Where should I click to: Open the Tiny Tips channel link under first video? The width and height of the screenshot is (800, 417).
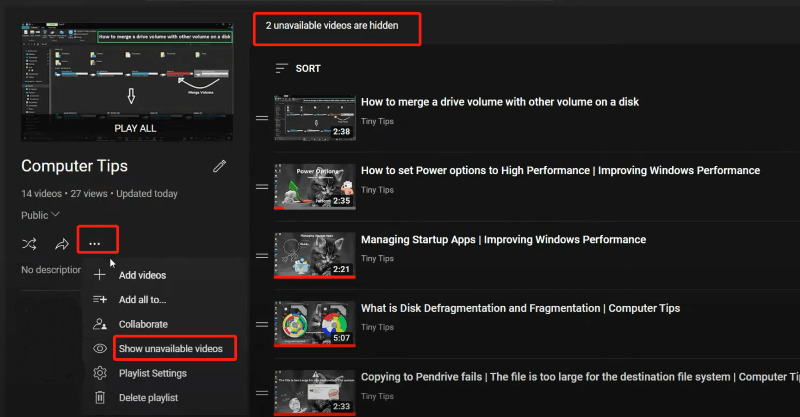377,120
